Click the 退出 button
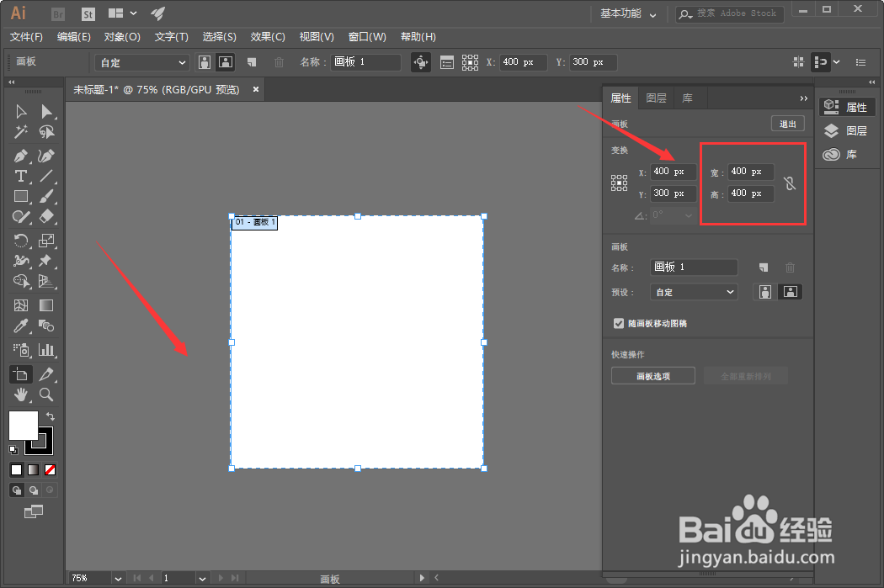Screen dimensions: 884x588 pos(787,124)
